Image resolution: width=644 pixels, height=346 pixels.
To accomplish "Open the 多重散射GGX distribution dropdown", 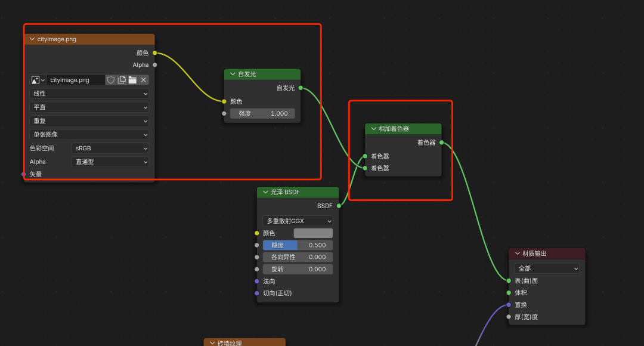I will [298, 221].
